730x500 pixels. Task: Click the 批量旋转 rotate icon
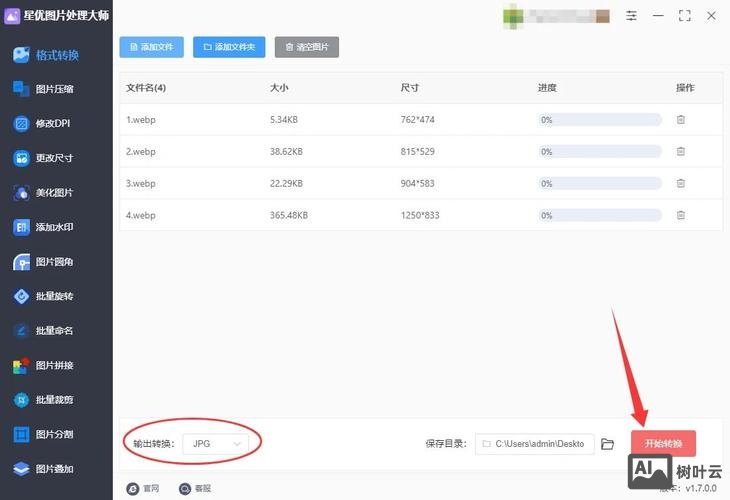click(x=21, y=296)
